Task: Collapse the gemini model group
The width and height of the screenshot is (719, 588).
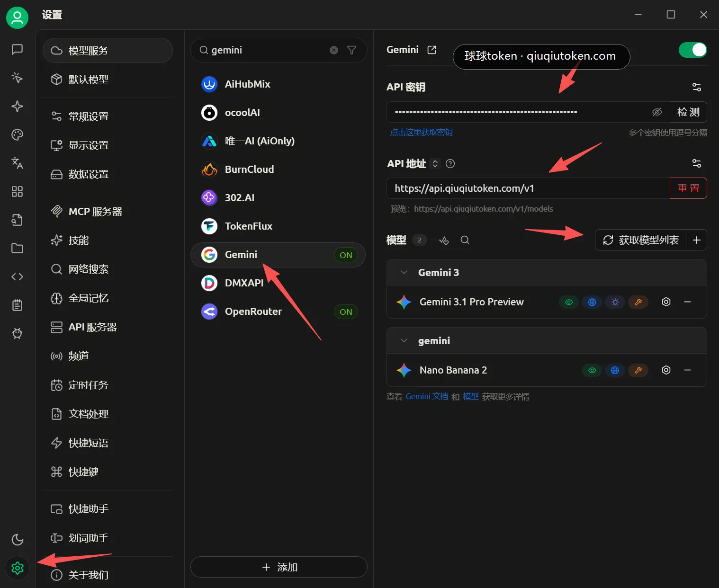Action: click(404, 340)
